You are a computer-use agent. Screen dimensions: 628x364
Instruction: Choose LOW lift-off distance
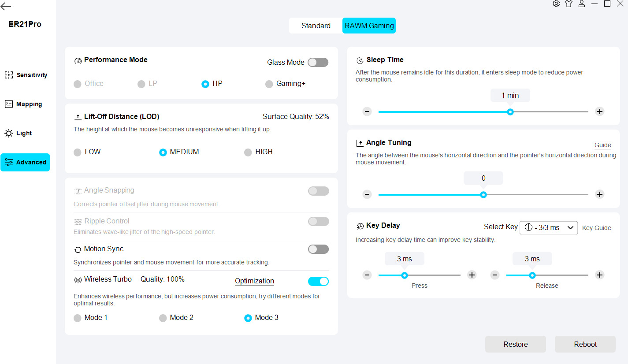click(78, 152)
